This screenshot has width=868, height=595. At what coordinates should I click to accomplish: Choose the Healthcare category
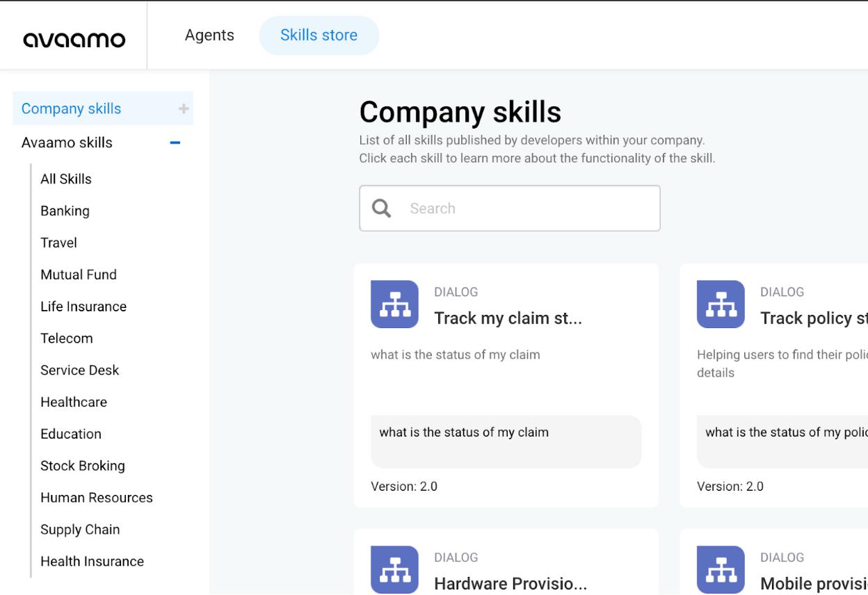(74, 402)
